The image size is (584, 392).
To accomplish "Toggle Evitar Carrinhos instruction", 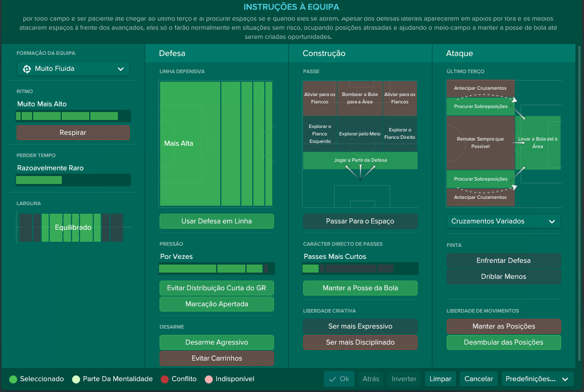I will (x=216, y=358).
